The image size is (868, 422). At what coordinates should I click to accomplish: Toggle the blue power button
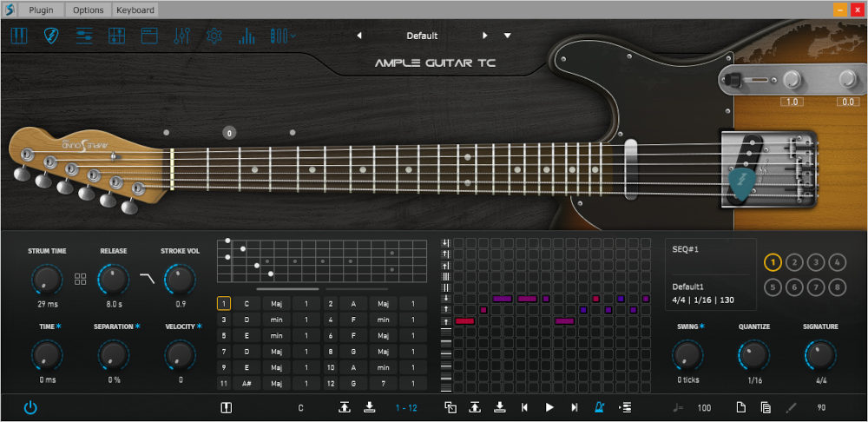click(x=30, y=408)
